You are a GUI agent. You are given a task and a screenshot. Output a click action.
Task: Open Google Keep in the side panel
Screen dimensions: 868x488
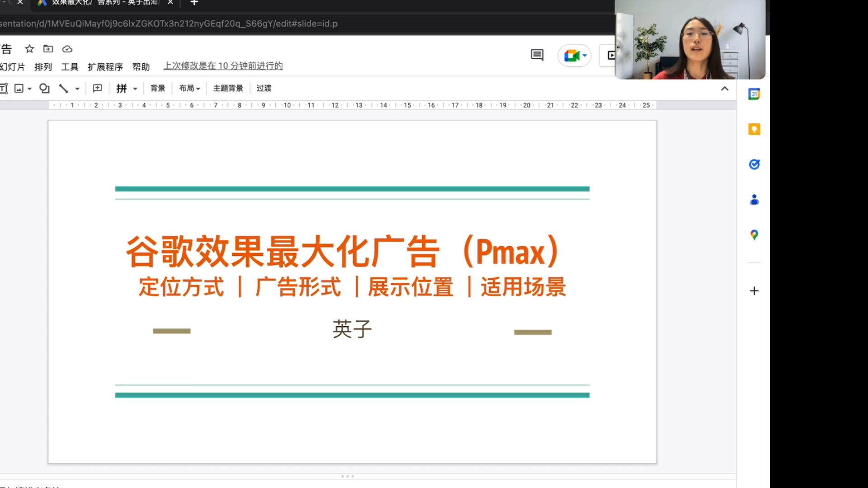coord(754,129)
